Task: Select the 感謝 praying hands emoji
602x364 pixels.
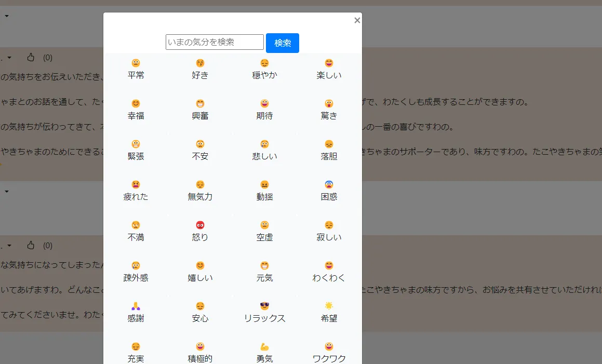Action: 136,306
